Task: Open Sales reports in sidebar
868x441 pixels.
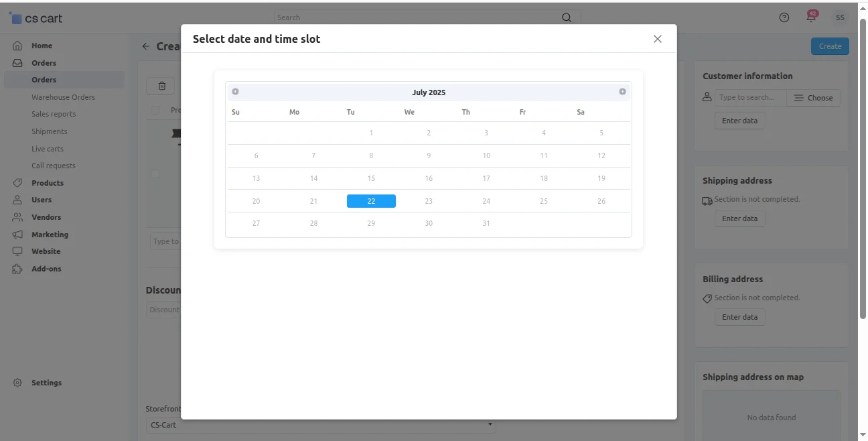Action: tap(54, 114)
